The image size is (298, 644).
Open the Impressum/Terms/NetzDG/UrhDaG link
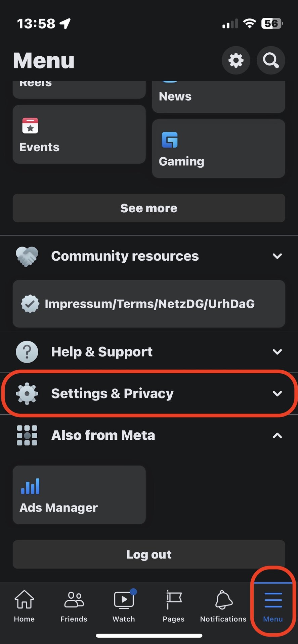[x=149, y=304]
